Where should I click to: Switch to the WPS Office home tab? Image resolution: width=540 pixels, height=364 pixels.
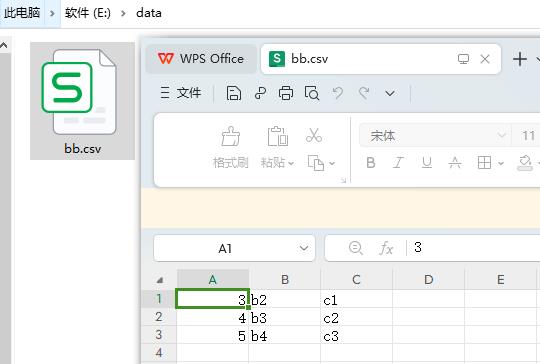click(201, 59)
